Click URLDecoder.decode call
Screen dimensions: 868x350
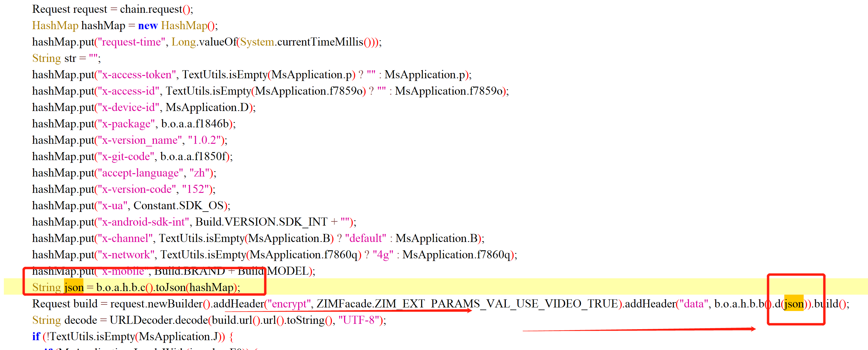159,320
